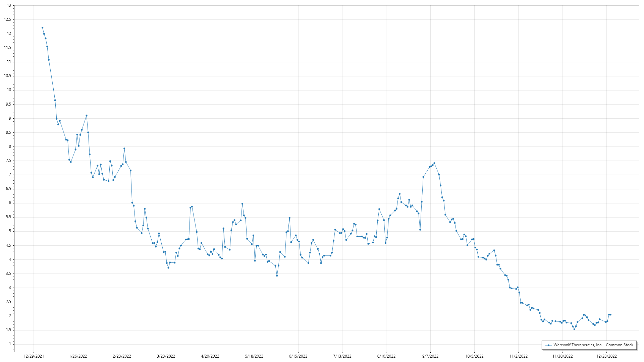Click the May peak point near 6
The width and height of the screenshot is (644, 362).
pos(242,204)
